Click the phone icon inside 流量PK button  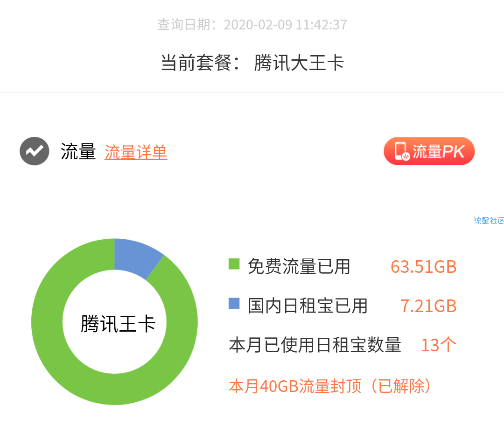pos(402,151)
